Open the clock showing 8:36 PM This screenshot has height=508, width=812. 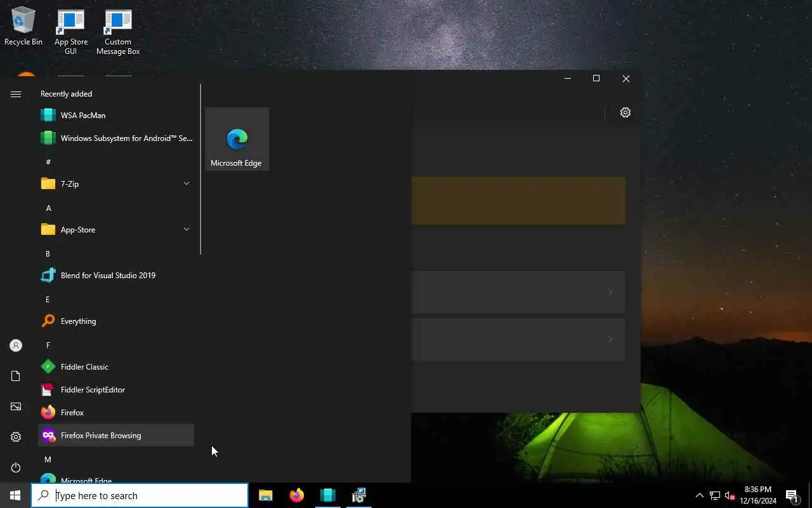pyautogui.click(x=758, y=495)
